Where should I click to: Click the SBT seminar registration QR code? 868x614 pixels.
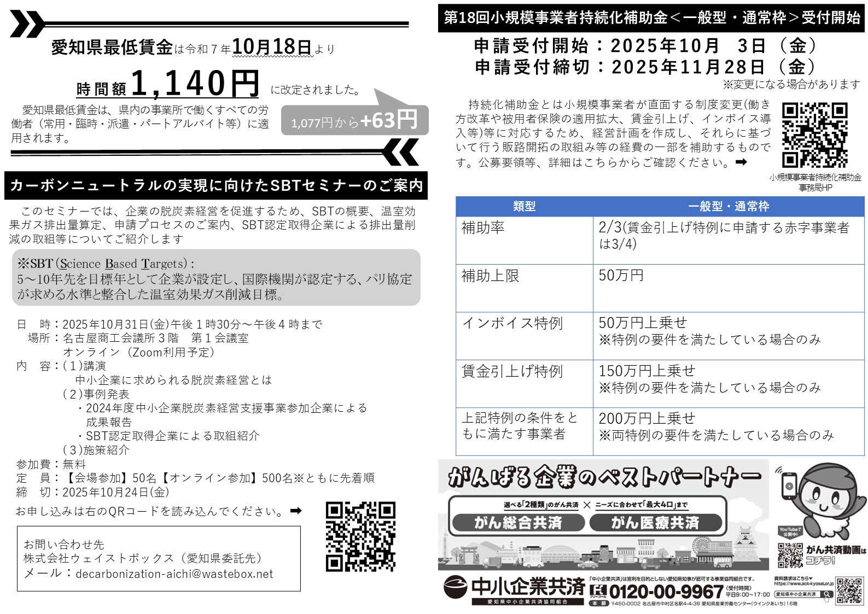point(360,536)
